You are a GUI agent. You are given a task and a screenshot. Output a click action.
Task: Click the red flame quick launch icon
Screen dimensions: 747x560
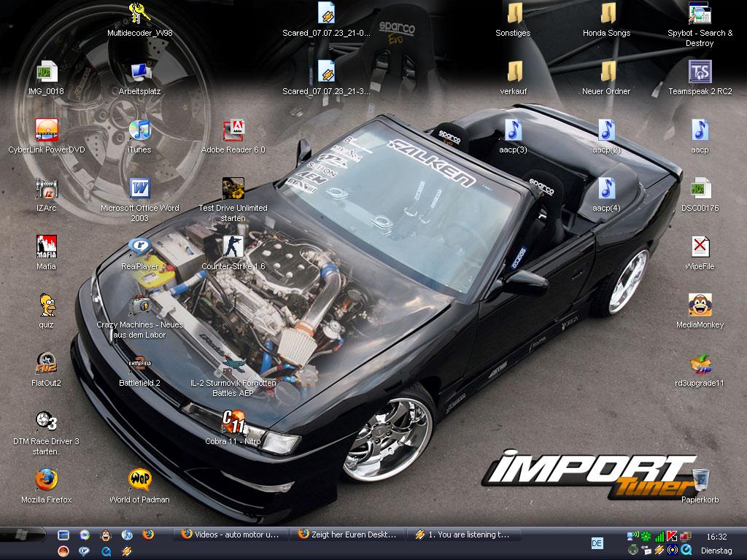pyautogui.click(x=63, y=551)
